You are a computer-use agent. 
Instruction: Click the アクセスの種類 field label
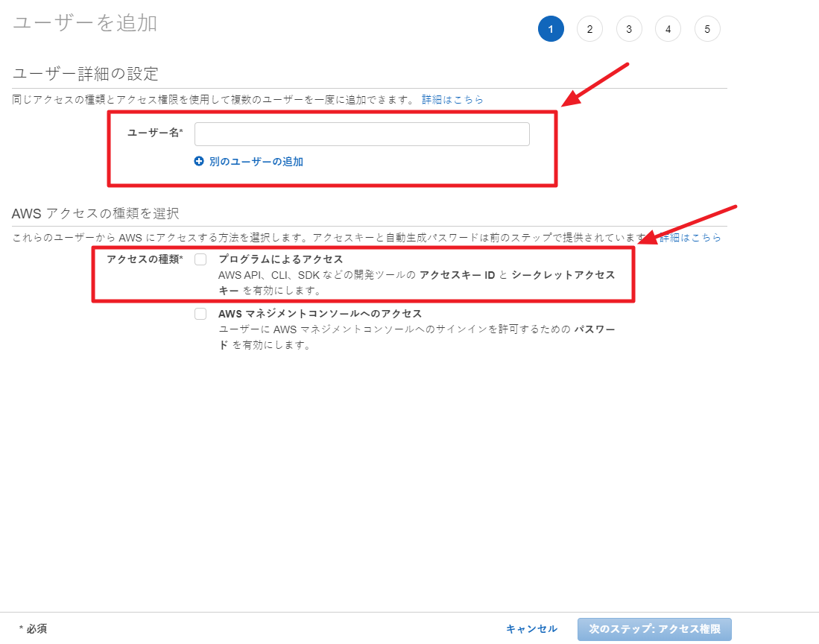click(144, 259)
